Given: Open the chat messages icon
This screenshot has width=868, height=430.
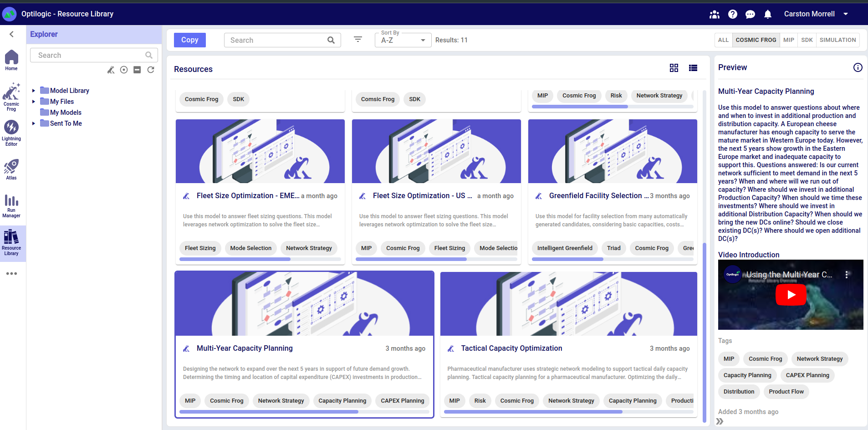Looking at the screenshot, I should coord(750,14).
